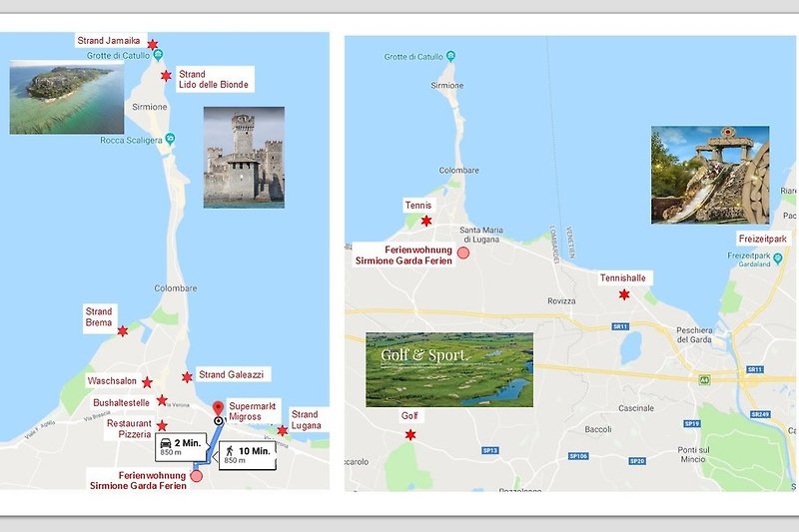Click the pink Ferienwohnung circle on right map

(463, 253)
